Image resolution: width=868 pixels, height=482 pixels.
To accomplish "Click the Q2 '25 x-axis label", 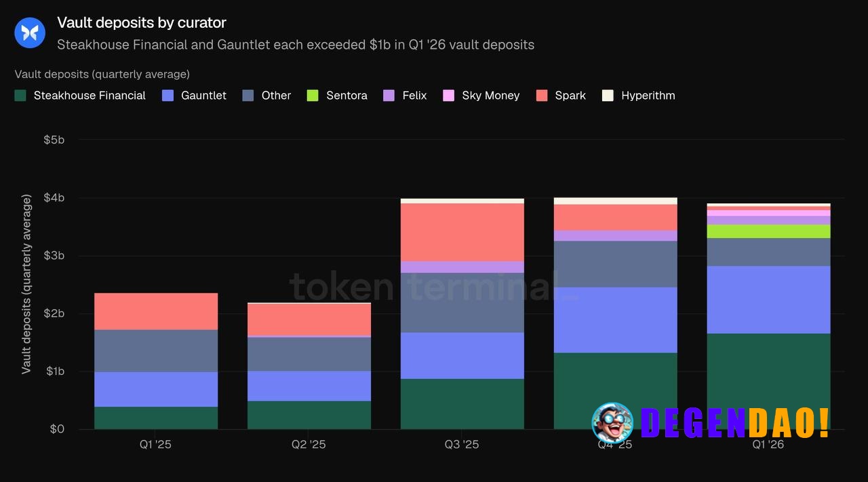I will coord(309,445).
